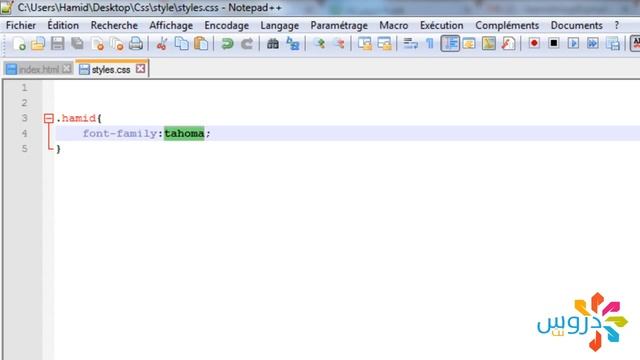Open the Recherche menu
The width and height of the screenshot is (640, 360).
click(114, 25)
